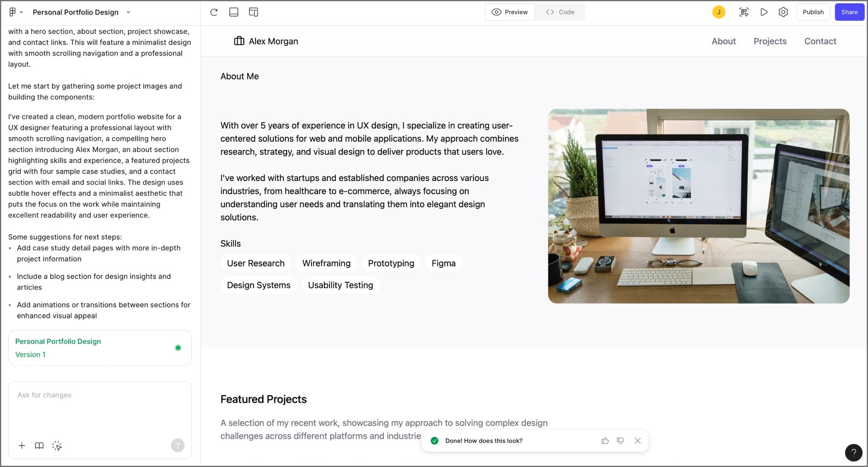The image size is (868, 467).
Task: Switch to the Code tab
Action: pyautogui.click(x=560, y=12)
